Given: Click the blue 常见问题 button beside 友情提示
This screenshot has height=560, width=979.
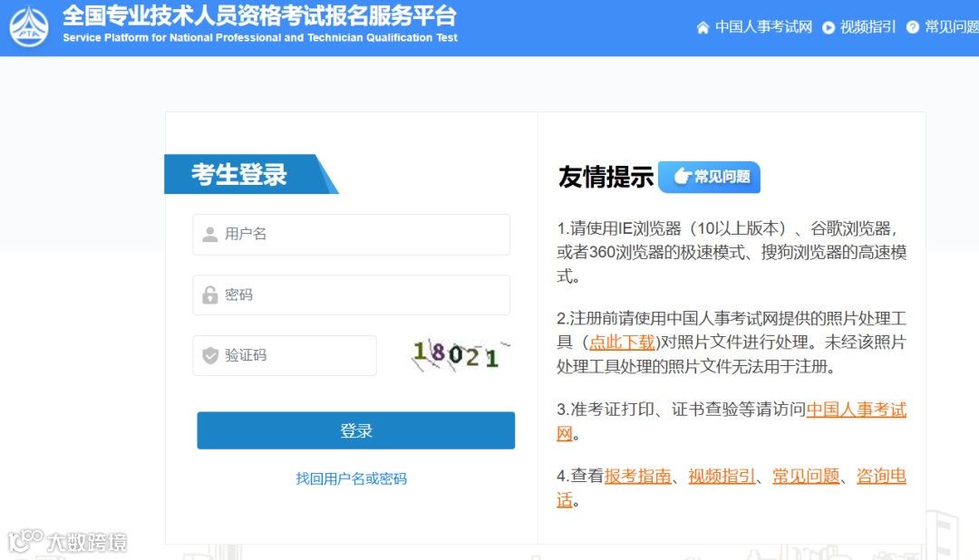Looking at the screenshot, I should point(709,177).
